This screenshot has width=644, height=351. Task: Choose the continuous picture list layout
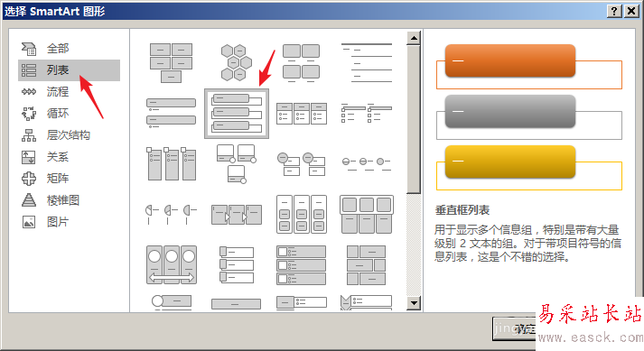(x=172, y=264)
